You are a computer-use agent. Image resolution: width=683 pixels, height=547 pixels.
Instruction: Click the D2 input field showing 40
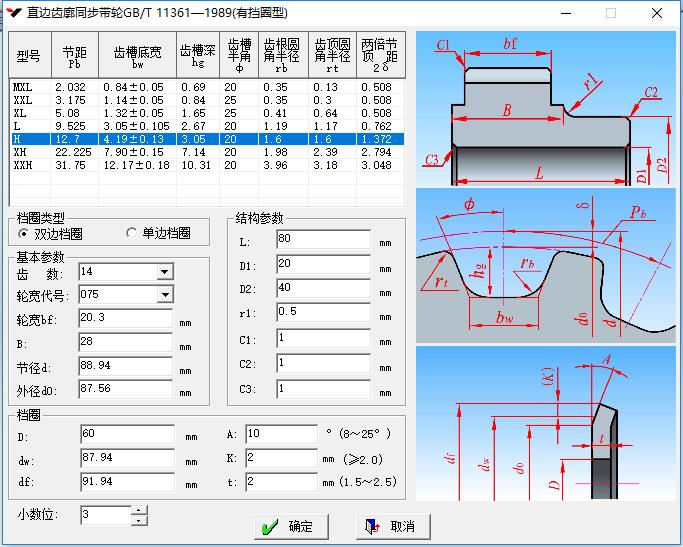[x=322, y=289]
